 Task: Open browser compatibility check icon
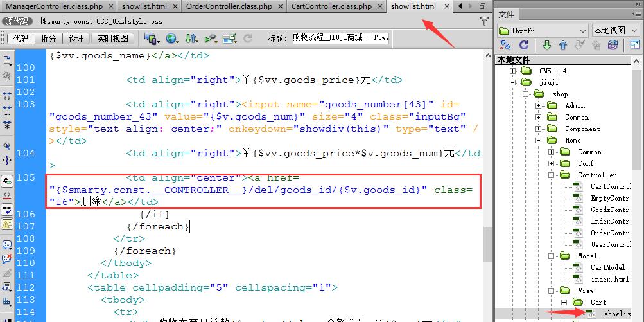[x=230, y=39]
